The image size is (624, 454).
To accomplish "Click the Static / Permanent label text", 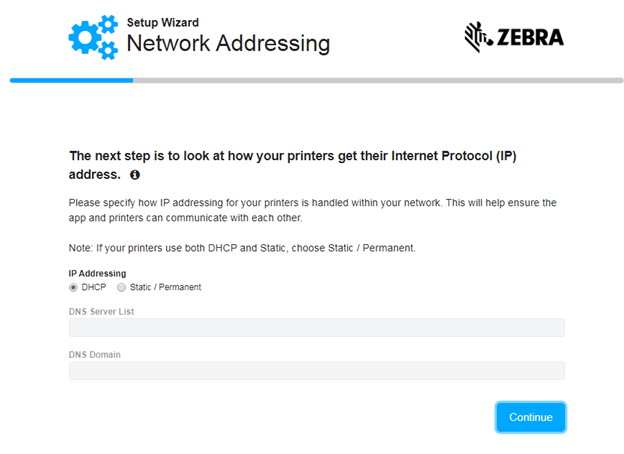I will (x=165, y=287).
